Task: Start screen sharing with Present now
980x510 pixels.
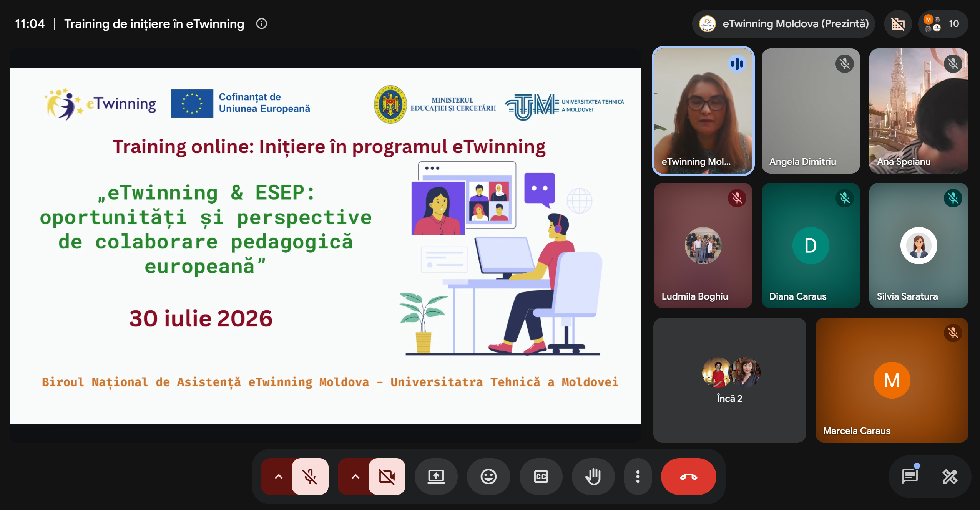Action: pyautogui.click(x=436, y=477)
